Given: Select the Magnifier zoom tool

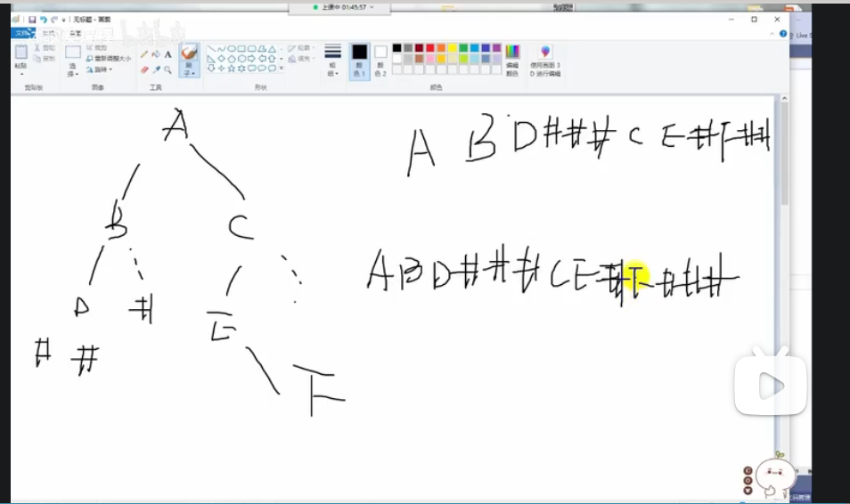Looking at the screenshot, I should coord(168,69).
